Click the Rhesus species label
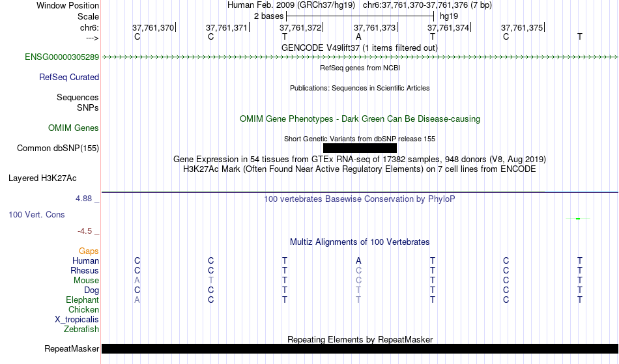The height and width of the screenshot is (364, 619). tap(85, 271)
